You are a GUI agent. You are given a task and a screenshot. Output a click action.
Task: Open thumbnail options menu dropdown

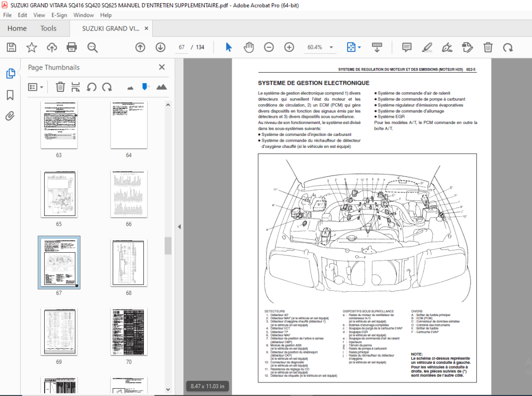(x=36, y=87)
